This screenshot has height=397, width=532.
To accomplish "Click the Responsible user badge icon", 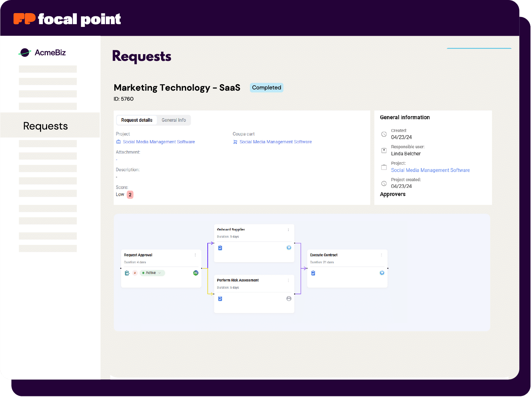I will pos(384,150).
